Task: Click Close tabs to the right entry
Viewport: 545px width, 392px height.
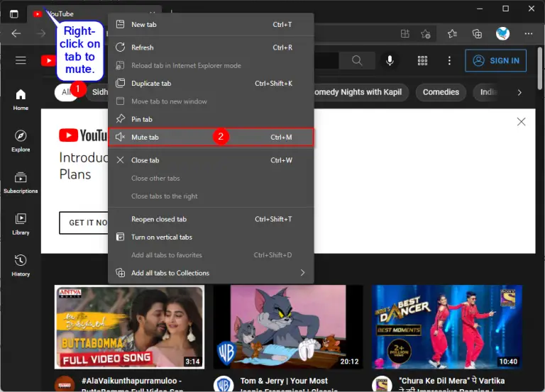Action: [x=211, y=196]
